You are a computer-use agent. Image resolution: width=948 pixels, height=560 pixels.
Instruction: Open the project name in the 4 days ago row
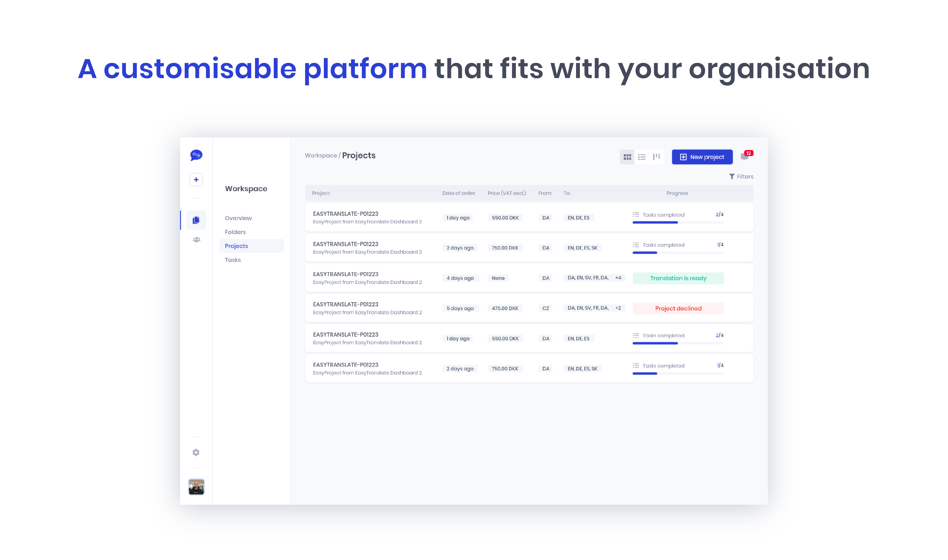pos(345,274)
